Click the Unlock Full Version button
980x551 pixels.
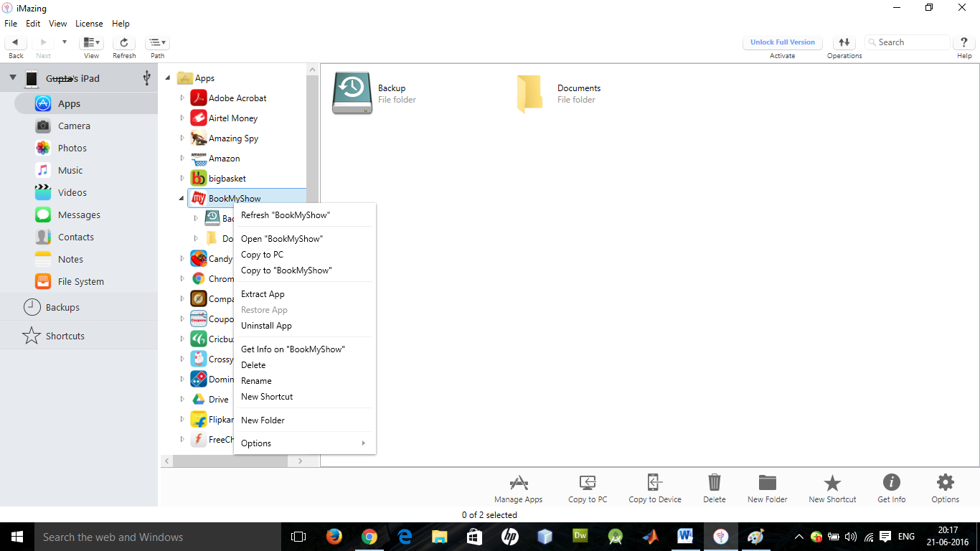click(783, 42)
